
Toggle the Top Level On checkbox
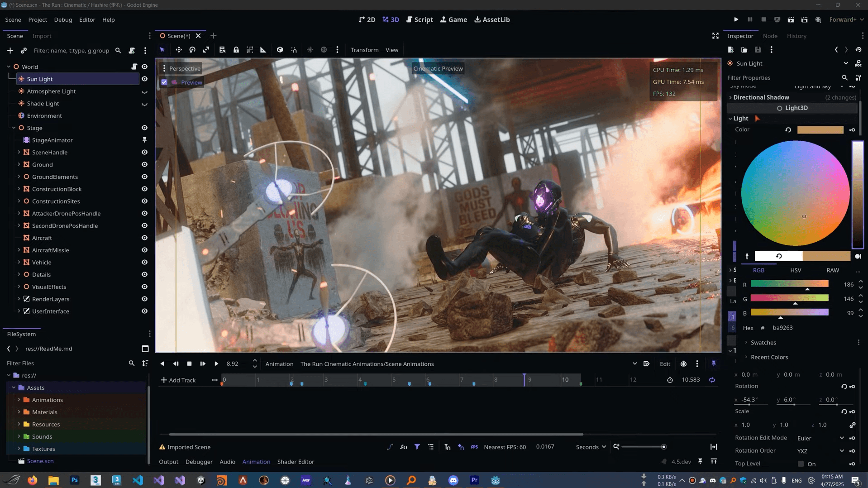tap(801, 464)
